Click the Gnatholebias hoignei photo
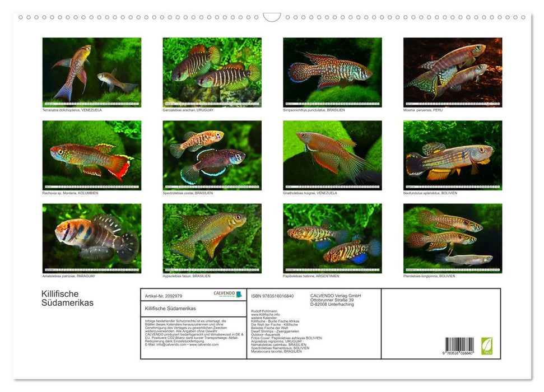Screen dimensions: 544x392 [x=332, y=155]
